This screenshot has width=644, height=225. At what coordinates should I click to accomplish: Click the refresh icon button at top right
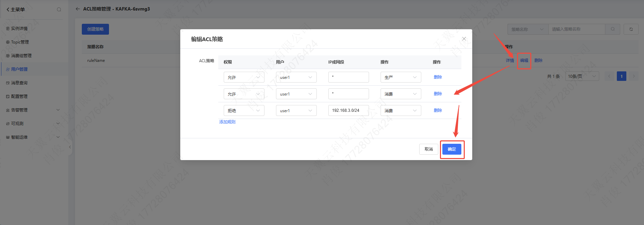(631, 29)
